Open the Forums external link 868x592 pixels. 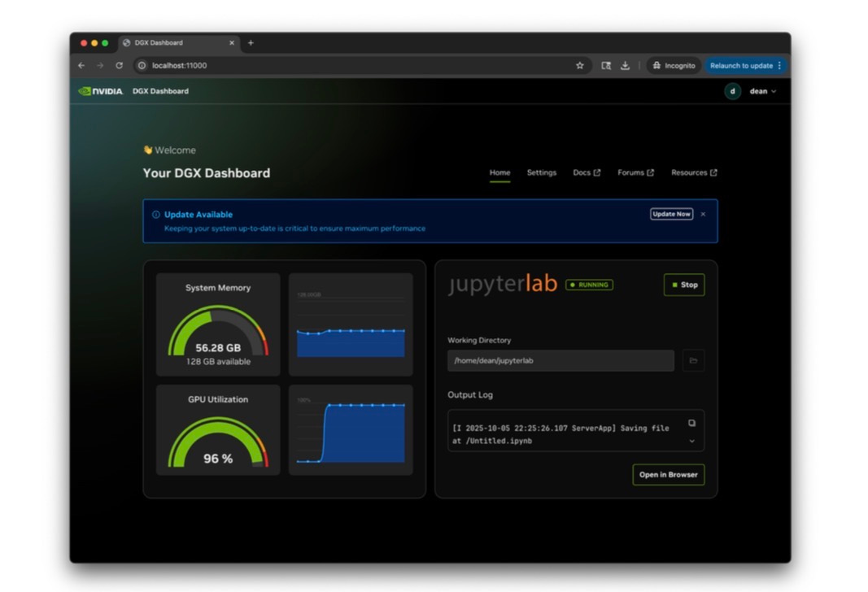(x=635, y=172)
